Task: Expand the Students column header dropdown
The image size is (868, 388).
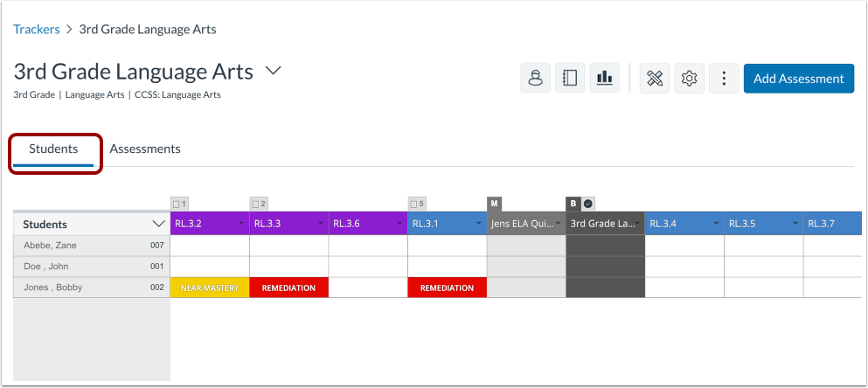Action: 157,225
